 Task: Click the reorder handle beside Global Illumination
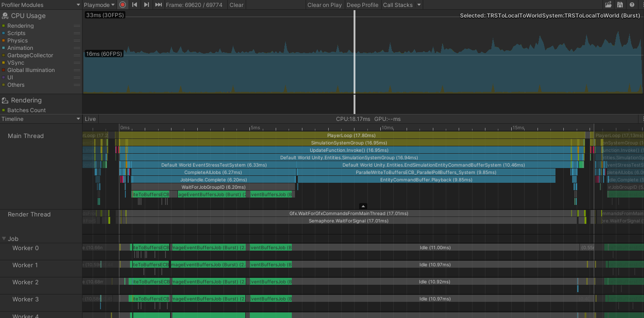click(x=77, y=70)
